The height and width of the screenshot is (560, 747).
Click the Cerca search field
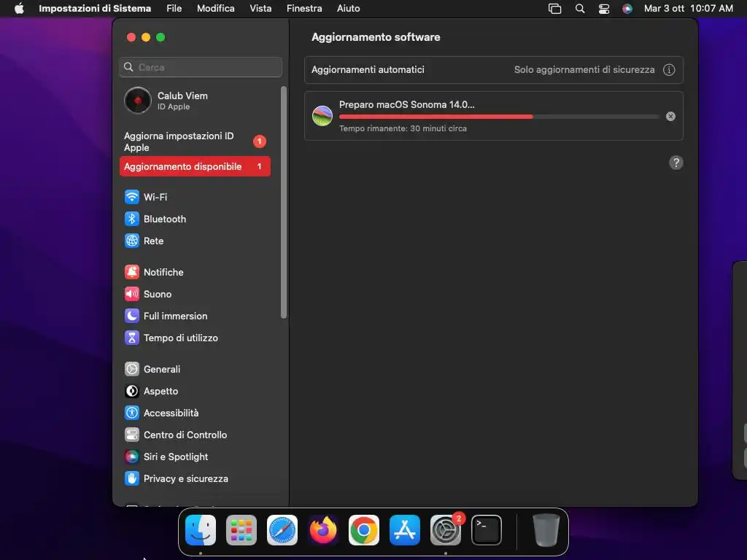click(x=201, y=67)
